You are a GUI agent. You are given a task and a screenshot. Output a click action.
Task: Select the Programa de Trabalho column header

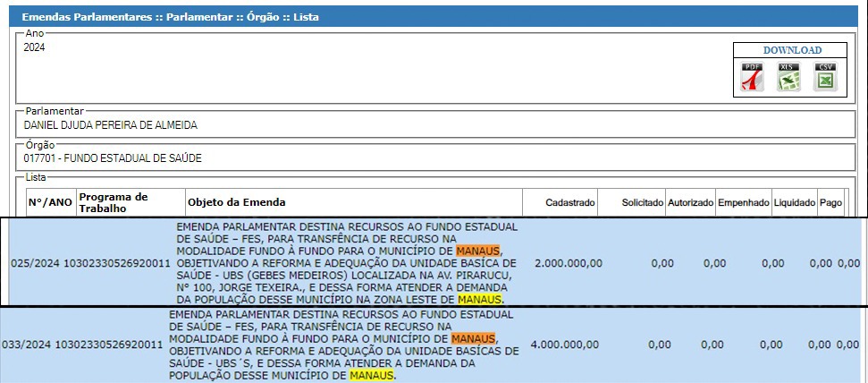[113, 203]
